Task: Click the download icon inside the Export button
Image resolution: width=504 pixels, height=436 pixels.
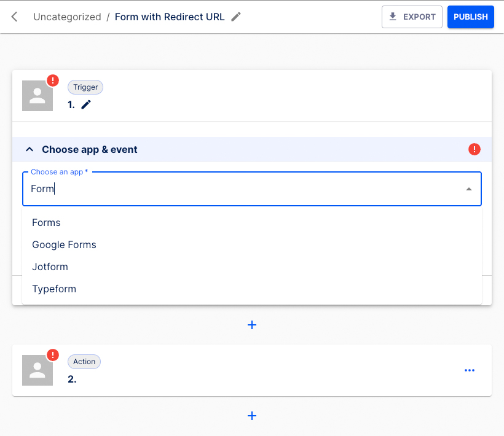Action: coord(393,17)
